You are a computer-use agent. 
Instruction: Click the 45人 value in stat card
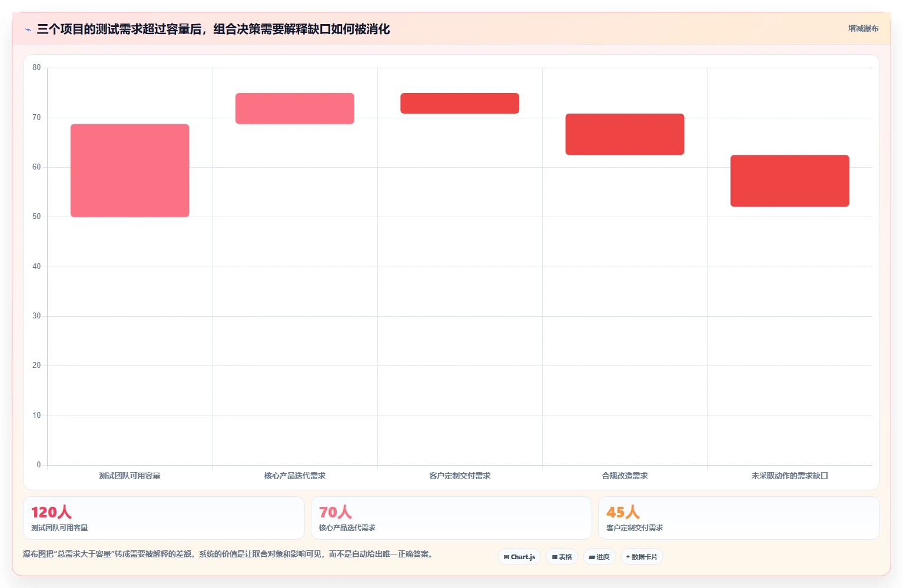coord(623,512)
